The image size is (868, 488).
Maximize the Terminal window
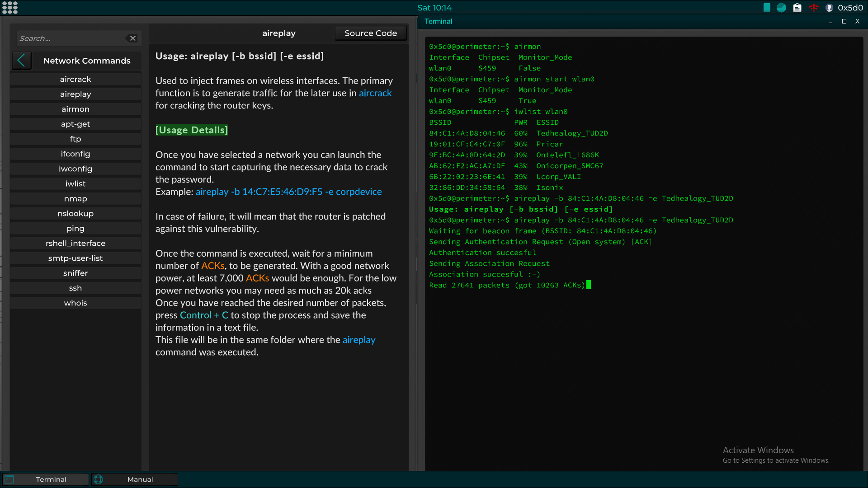[844, 21]
